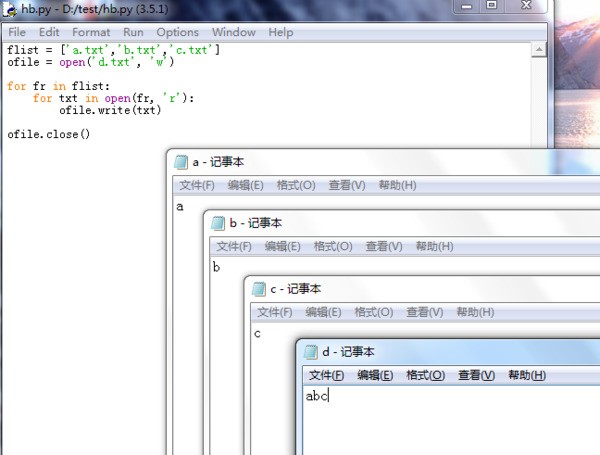Click the notepad icon of window d

coord(311,352)
